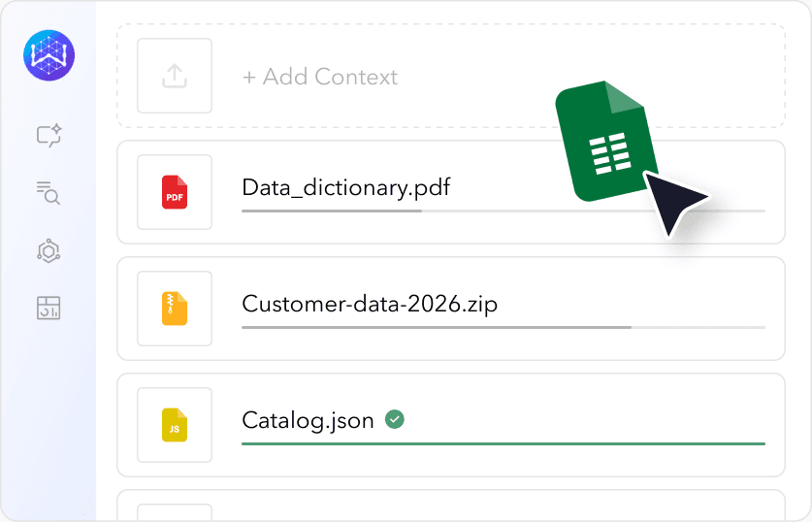Select the Data_dictionary.pdf file name
812x522 pixels.
pyautogui.click(x=346, y=187)
